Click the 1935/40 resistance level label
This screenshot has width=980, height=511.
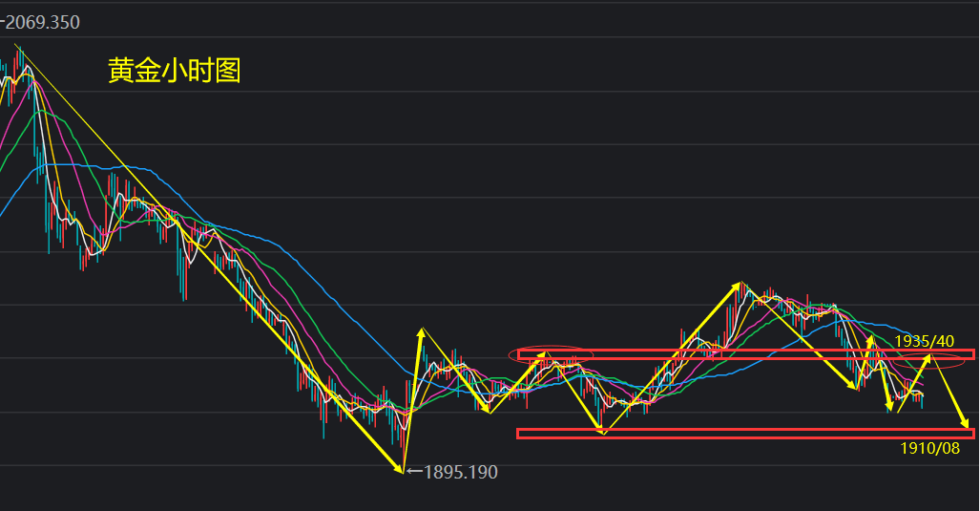coord(924,341)
